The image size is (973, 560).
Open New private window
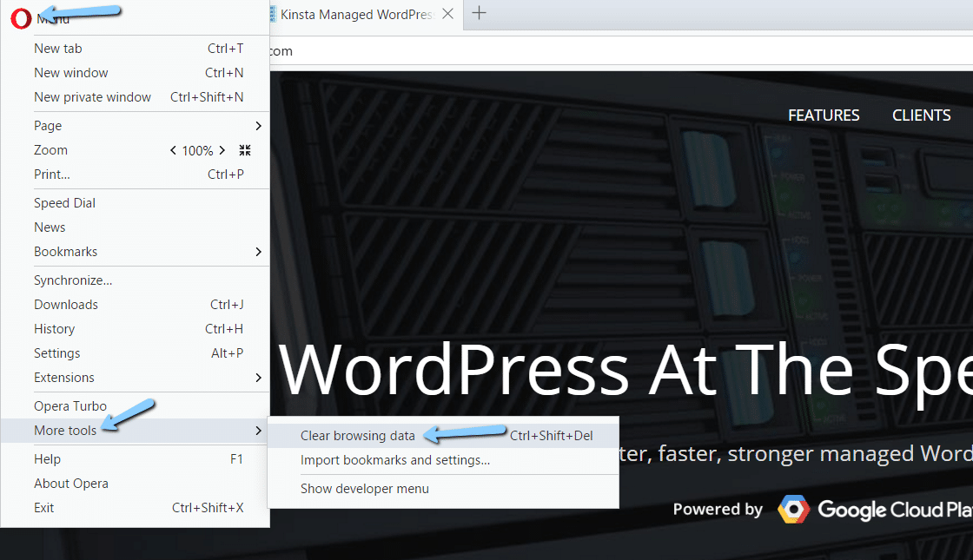pos(92,97)
